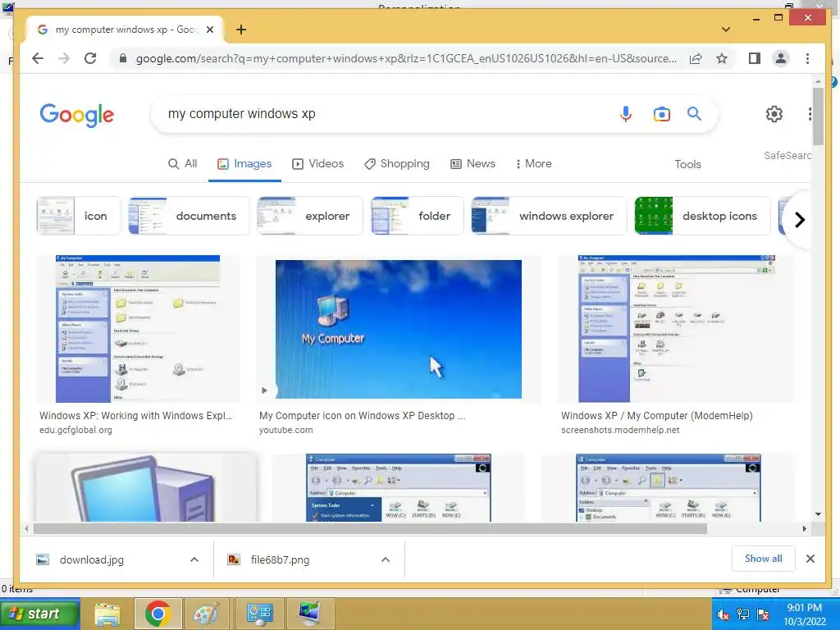The width and height of the screenshot is (840, 630).
Task: Open Windows Explorer from the taskbar
Action: [107, 614]
